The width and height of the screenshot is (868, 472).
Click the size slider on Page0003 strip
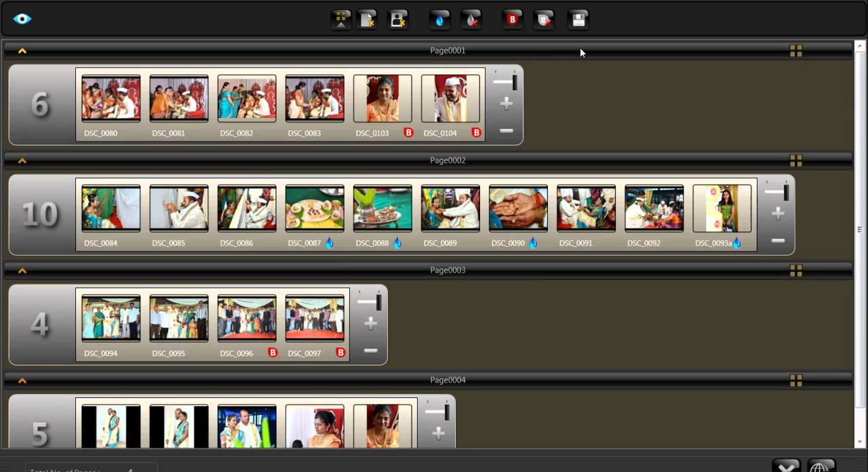click(x=370, y=302)
